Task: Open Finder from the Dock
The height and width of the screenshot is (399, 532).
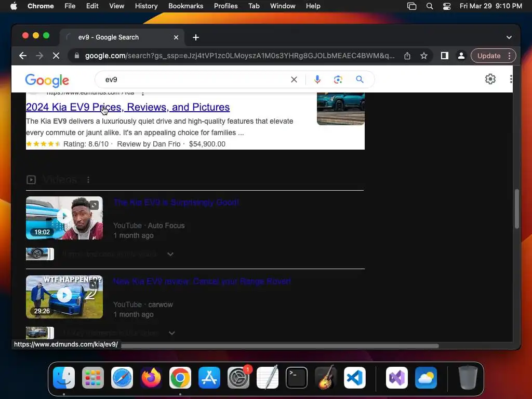Action: (x=64, y=378)
